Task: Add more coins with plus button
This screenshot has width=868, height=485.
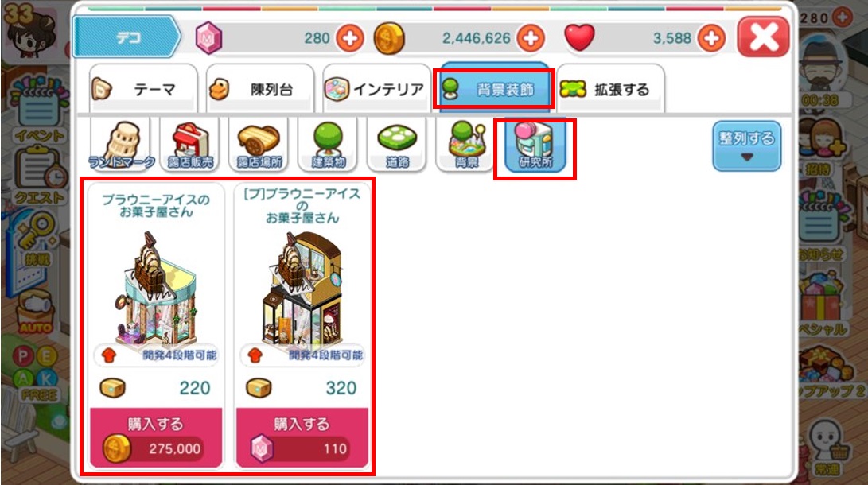Action: (531, 38)
